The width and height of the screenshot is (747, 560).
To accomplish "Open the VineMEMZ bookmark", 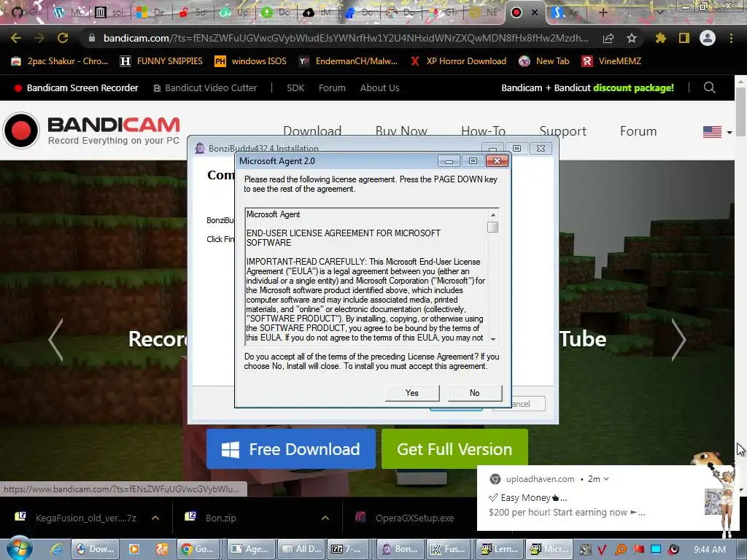I will pyautogui.click(x=612, y=61).
